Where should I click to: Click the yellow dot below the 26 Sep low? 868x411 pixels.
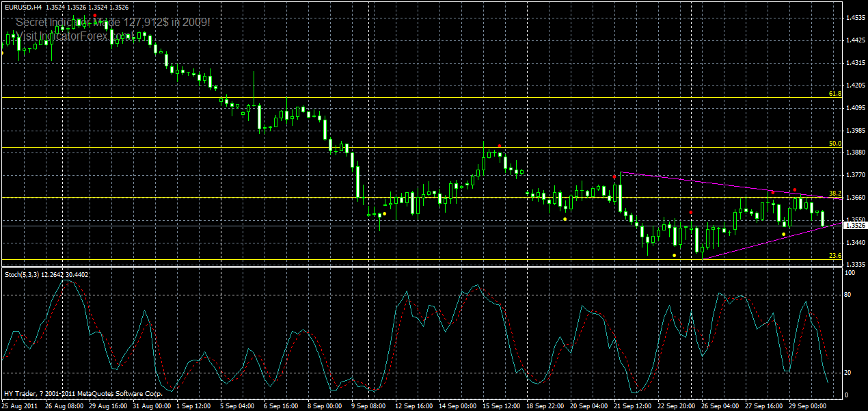tap(783, 235)
